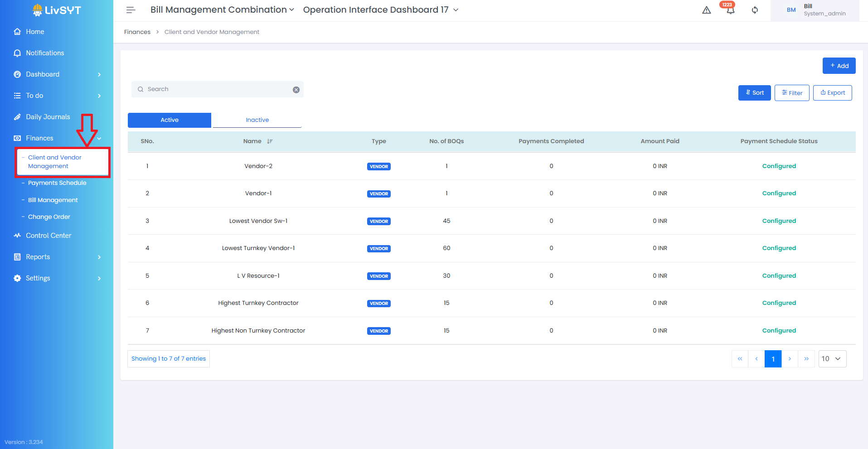Open the warning alert triangle icon
The height and width of the screenshot is (449, 868).
point(706,10)
